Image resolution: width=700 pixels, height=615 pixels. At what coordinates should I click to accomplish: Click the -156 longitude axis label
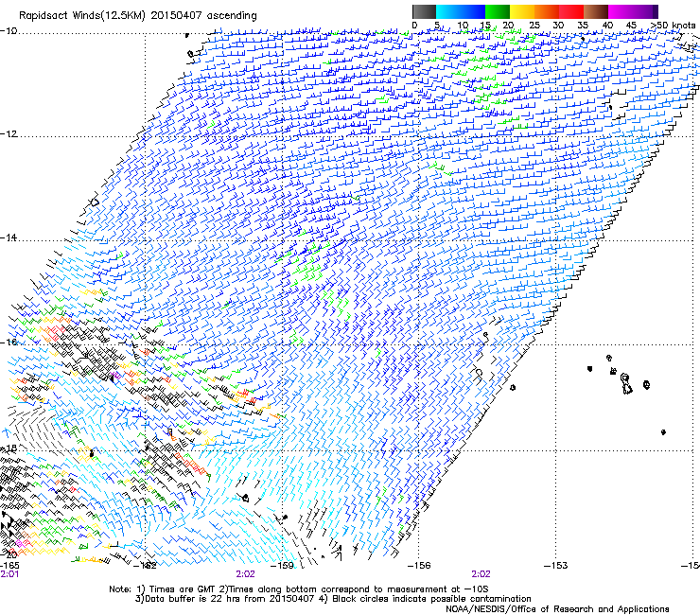pos(419,566)
